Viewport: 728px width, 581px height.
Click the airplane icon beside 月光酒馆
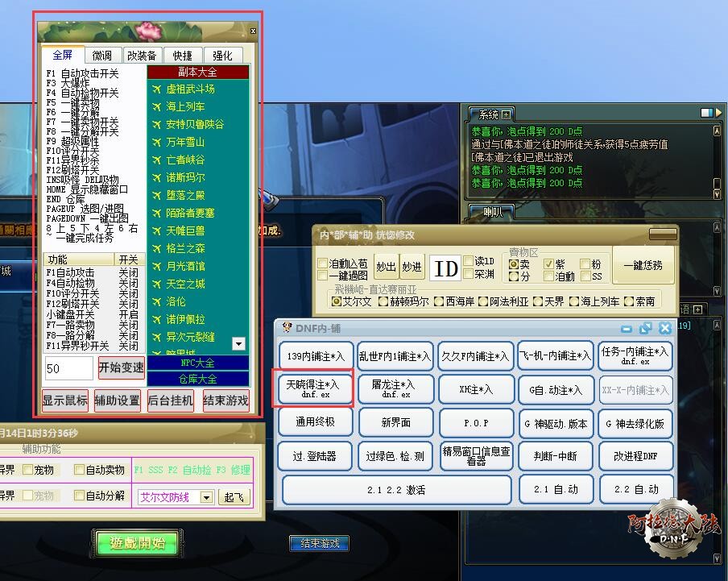[x=156, y=267]
